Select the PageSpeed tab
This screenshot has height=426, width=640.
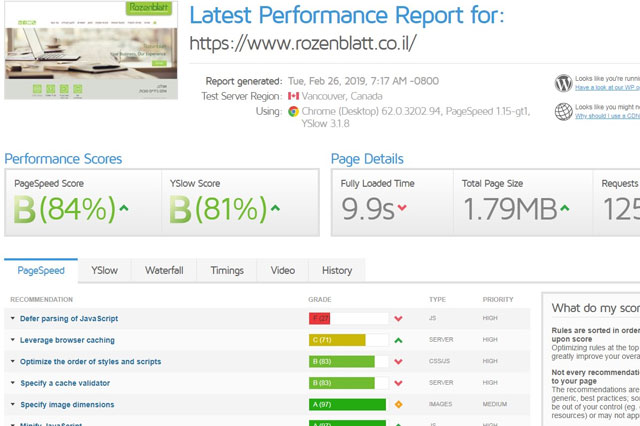tap(41, 271)
